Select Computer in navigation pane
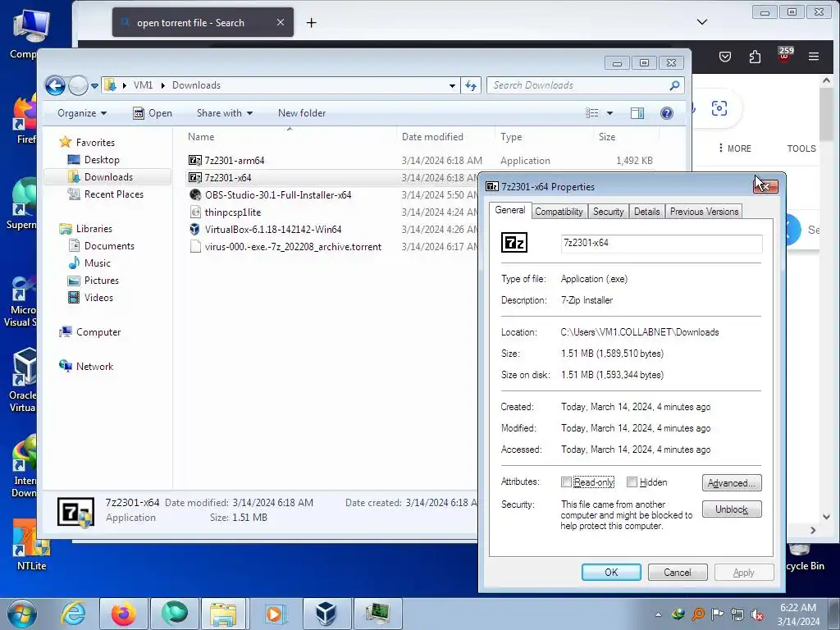 click(90, 332)
